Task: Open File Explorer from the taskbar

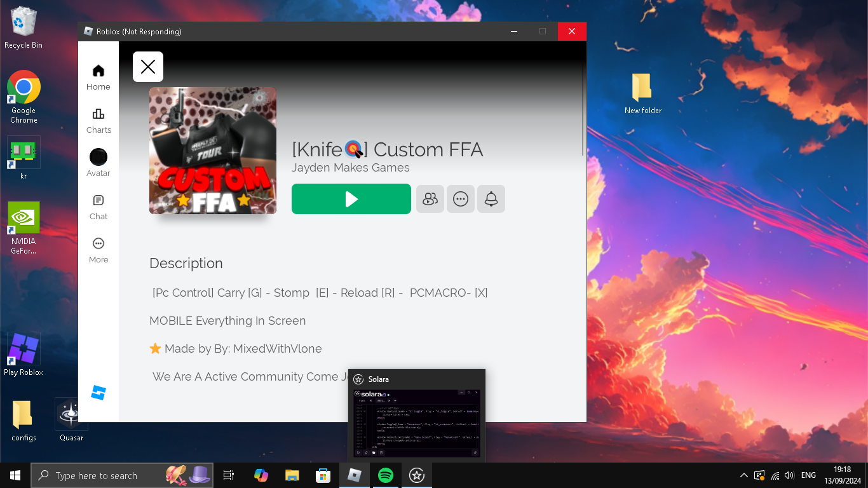Action: pos(292,475)
